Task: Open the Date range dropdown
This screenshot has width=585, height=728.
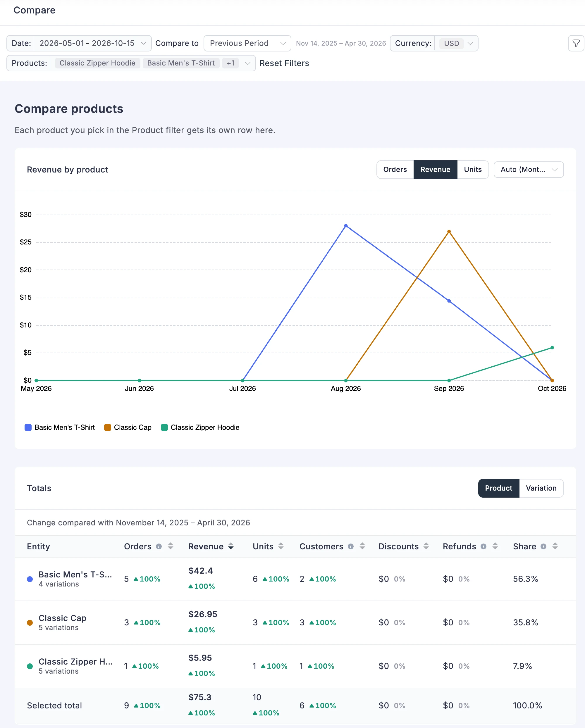Action: pyautogui.click(x=79, y=43)
